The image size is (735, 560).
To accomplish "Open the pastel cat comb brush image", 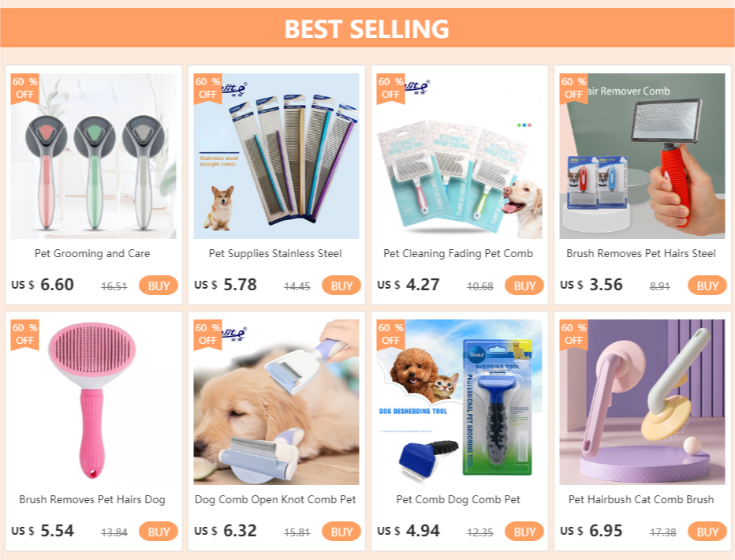I will pyautogui.click(x=642, y=402).
